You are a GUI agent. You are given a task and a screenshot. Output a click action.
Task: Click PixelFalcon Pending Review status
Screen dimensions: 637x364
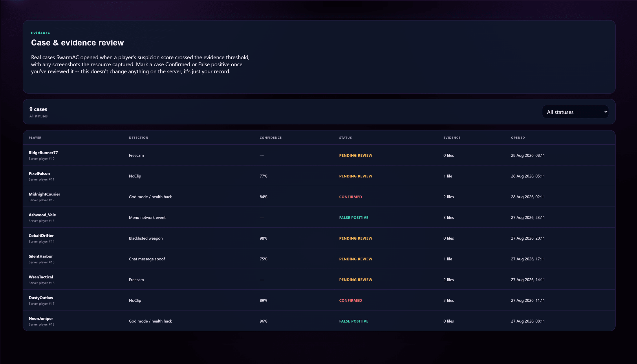coord(356,176)
